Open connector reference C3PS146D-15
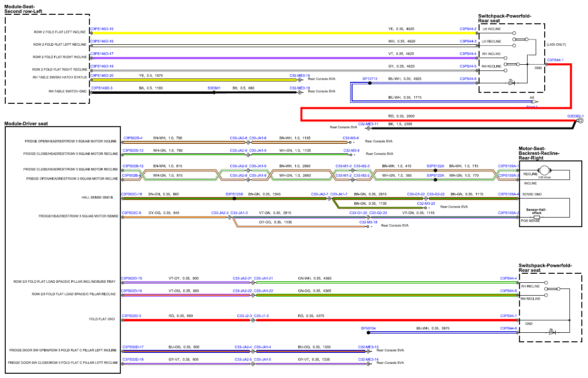Screen dimensions: 588x378 click(102, 29)
